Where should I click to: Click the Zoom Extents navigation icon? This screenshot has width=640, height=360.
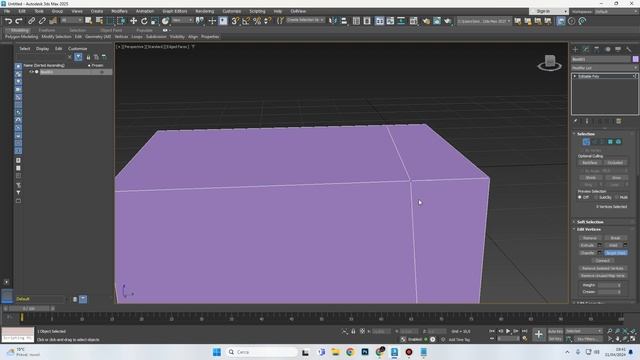click(x=625, y=331)
